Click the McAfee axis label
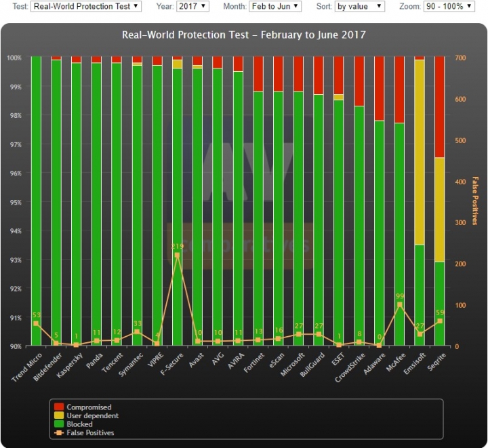The height and width of the screenshot is (448, 488). 396,362
